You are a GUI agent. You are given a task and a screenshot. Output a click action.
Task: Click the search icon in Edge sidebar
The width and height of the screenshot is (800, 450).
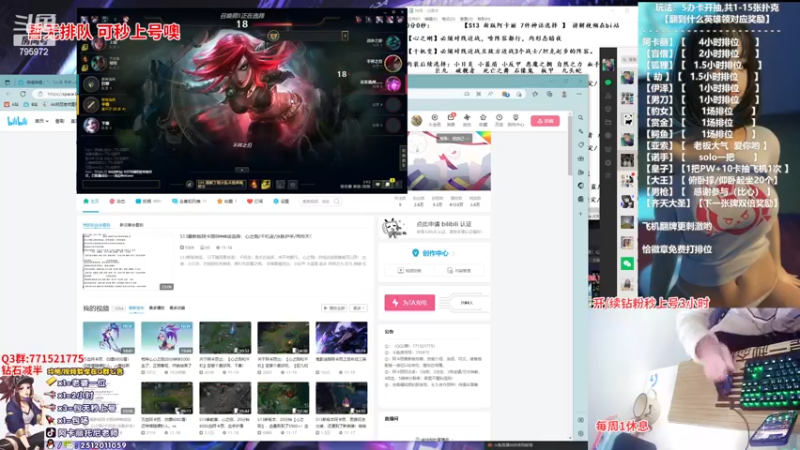(x=581, y=118)
